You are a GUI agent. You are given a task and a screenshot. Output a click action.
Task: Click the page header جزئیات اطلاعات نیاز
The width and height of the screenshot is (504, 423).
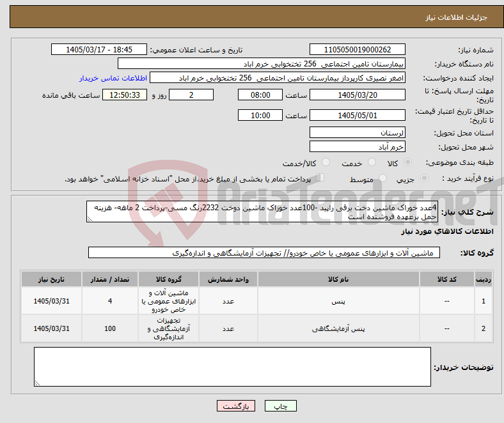[457, 17]
